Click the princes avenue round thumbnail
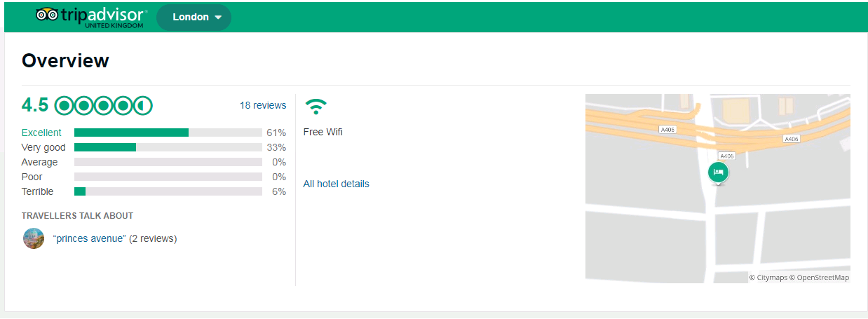This screenshot has width=868, height=319. tap(34, 238)
